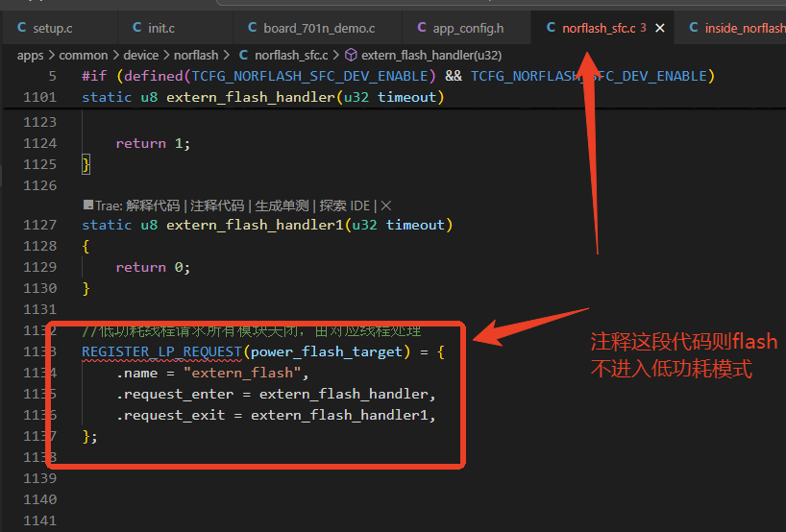Viewport: 786px width, 532px height.
Task: Click C file icon on setup.c tab
Action: pyautogui.click(x=21, y=28)
